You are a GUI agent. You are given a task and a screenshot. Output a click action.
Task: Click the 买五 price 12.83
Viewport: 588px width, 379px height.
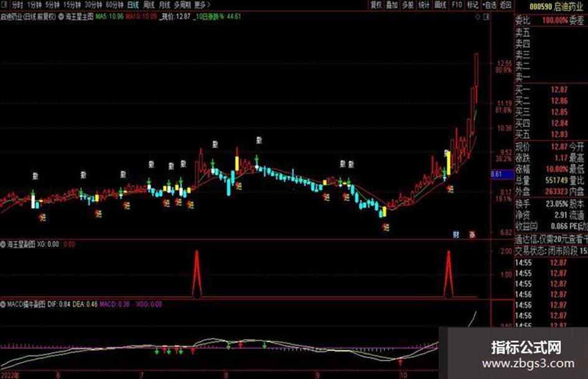click(559, 134)
